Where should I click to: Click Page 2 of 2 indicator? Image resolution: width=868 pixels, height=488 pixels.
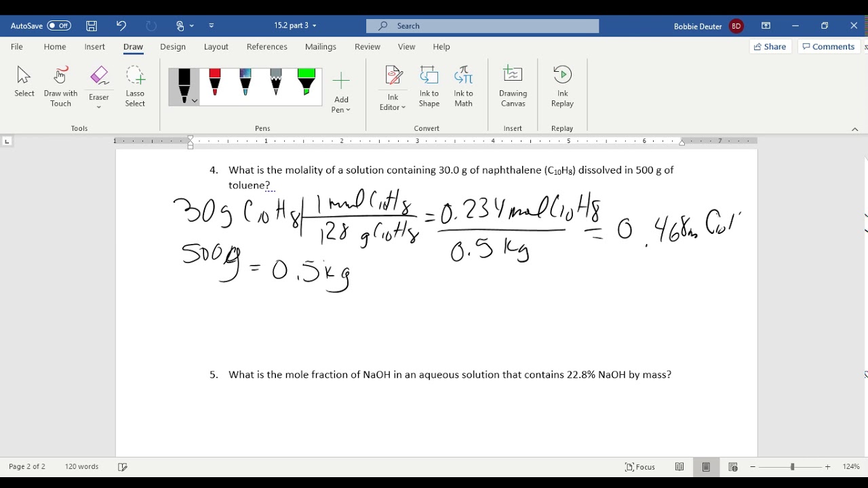click(x=27, y=467)
